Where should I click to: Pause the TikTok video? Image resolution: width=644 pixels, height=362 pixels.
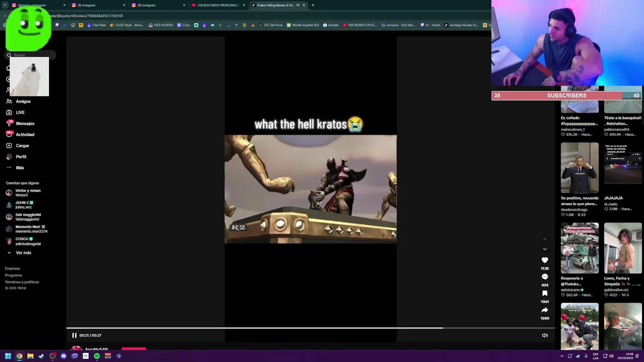(74, 335)
